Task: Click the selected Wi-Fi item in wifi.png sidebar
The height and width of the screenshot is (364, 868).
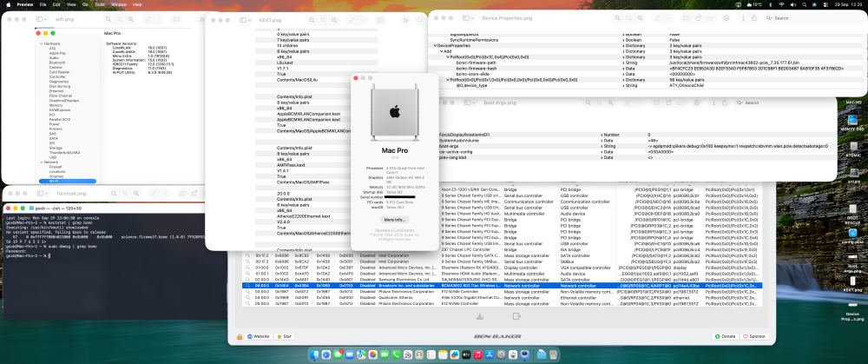Action: point(67,182)
